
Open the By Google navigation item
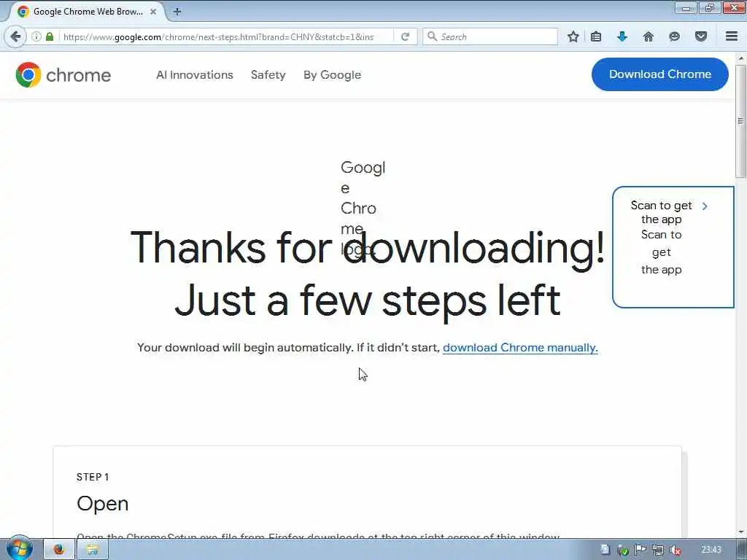pos(333,75)
